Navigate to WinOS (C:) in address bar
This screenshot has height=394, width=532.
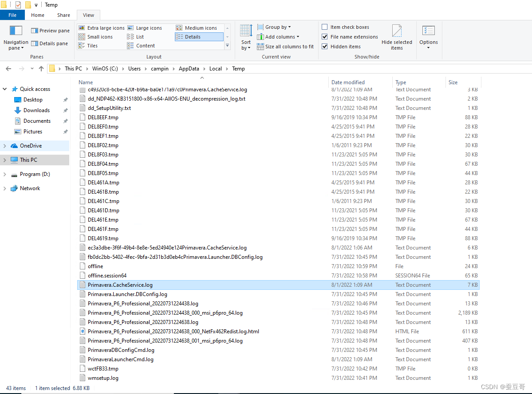pyautogui.click(x=105, y=68)
